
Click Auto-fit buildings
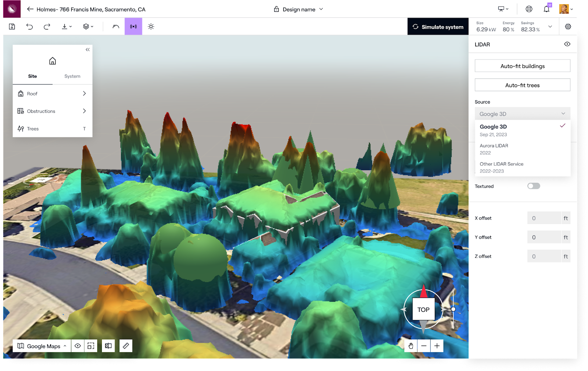522,66
